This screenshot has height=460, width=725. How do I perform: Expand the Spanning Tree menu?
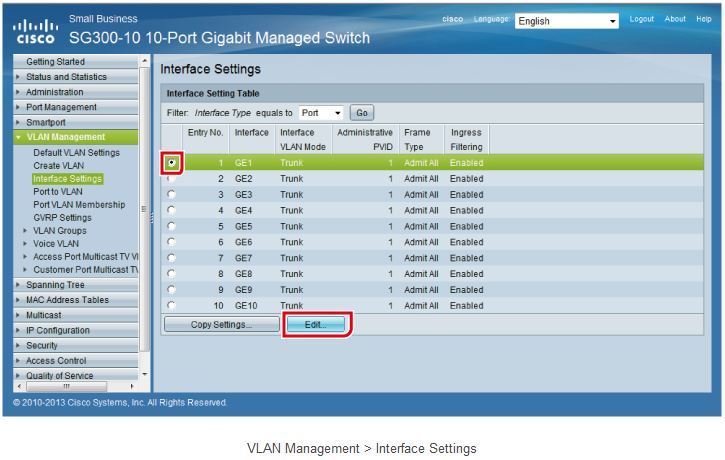click(18, 285)
